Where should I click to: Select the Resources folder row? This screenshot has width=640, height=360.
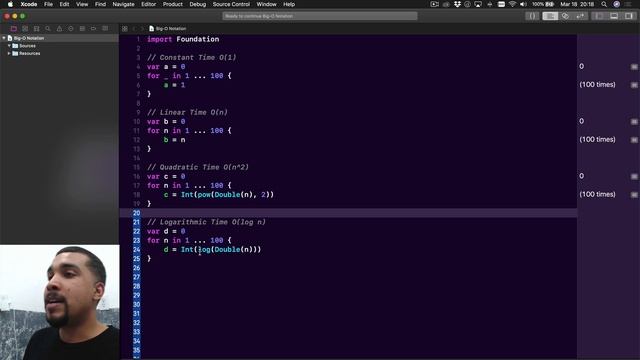tap(60, 53)
